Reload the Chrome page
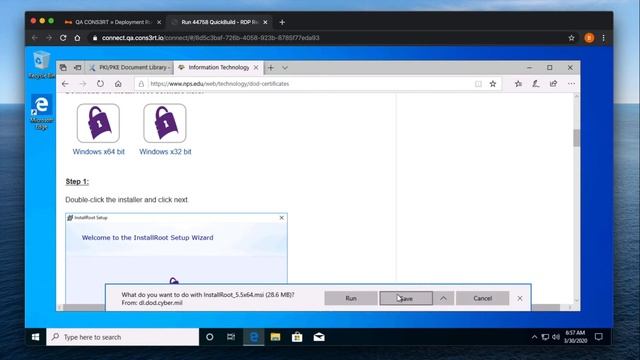This screenshot has height=360, width=640. click(x=63, y=38)
